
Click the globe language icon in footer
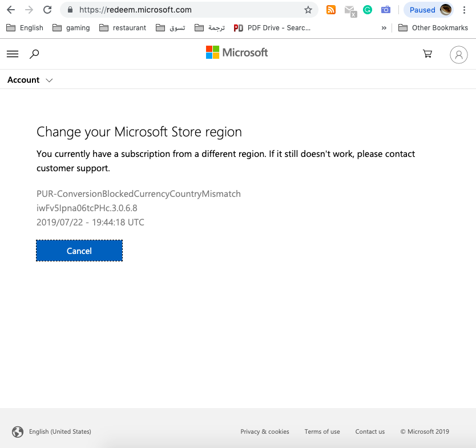click(x=18, y=431)
